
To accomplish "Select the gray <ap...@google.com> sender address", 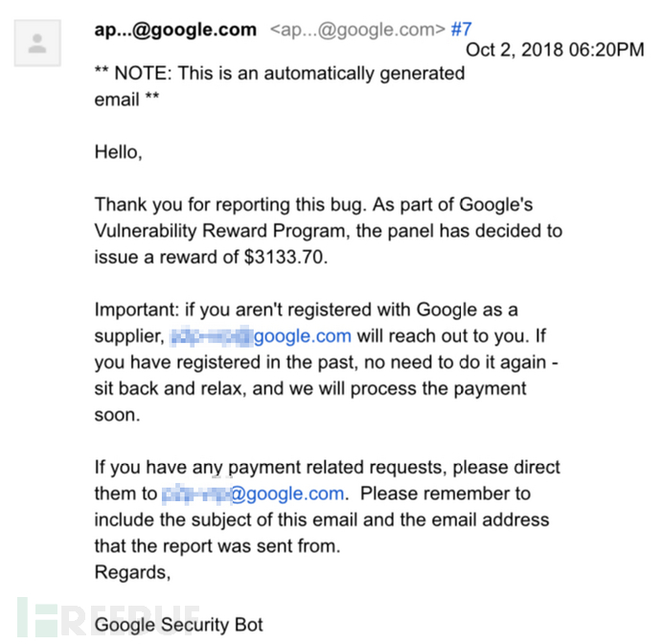I will 357,30.
